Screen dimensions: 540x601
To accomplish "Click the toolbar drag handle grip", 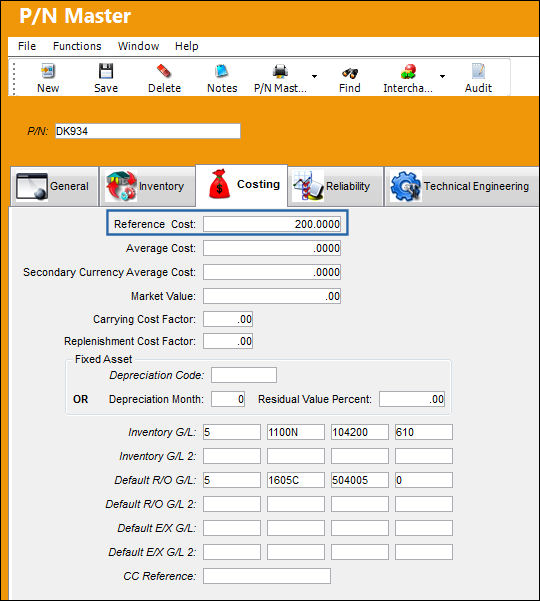I will (14, 78).
